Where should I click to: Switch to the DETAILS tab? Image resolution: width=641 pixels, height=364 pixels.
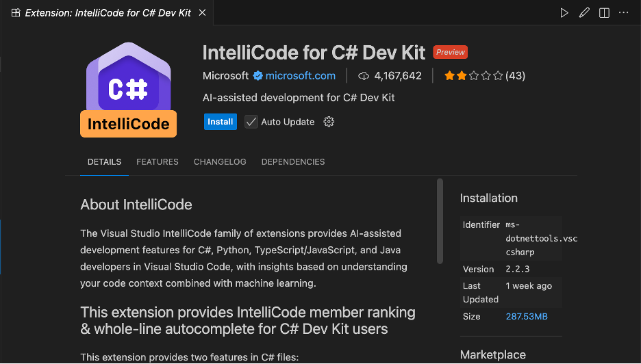click(104, 161)
